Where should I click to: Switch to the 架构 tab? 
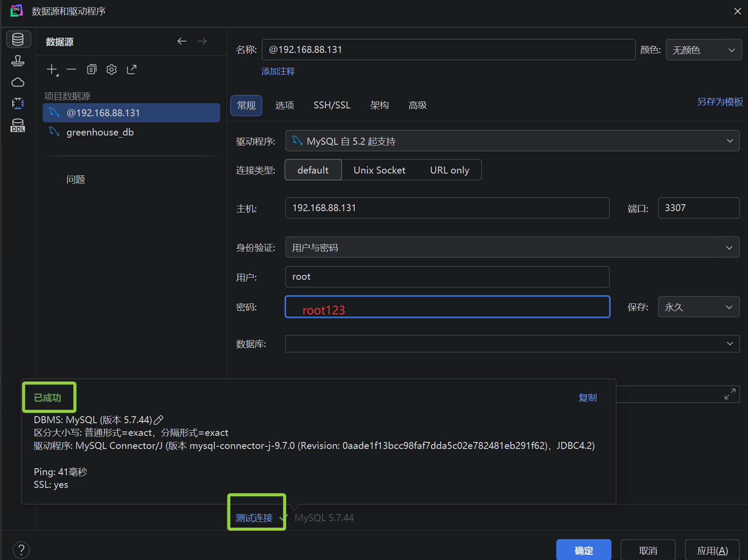click(379, 105)
